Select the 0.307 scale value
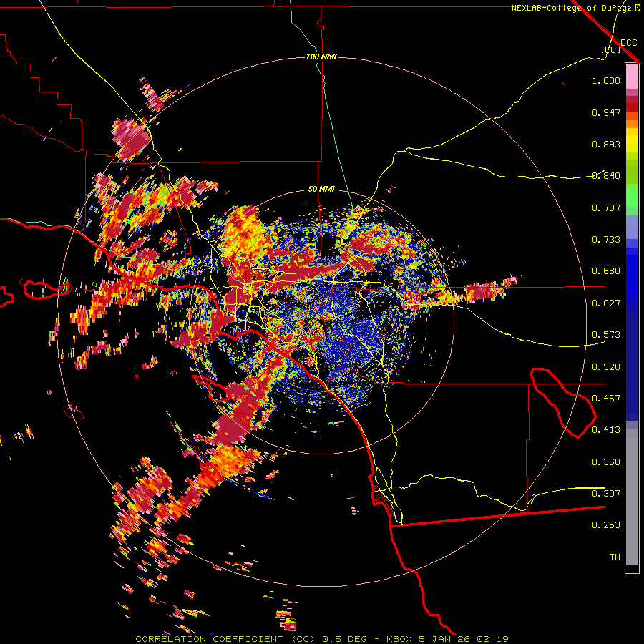 (x=606, y=494)
